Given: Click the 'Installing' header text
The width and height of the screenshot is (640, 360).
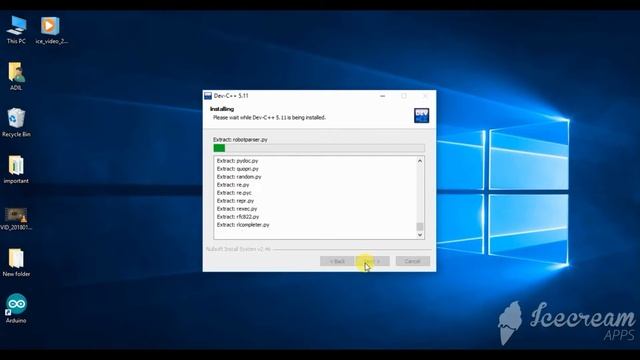Looking at the screenshot, I should [x=222, y=109].
